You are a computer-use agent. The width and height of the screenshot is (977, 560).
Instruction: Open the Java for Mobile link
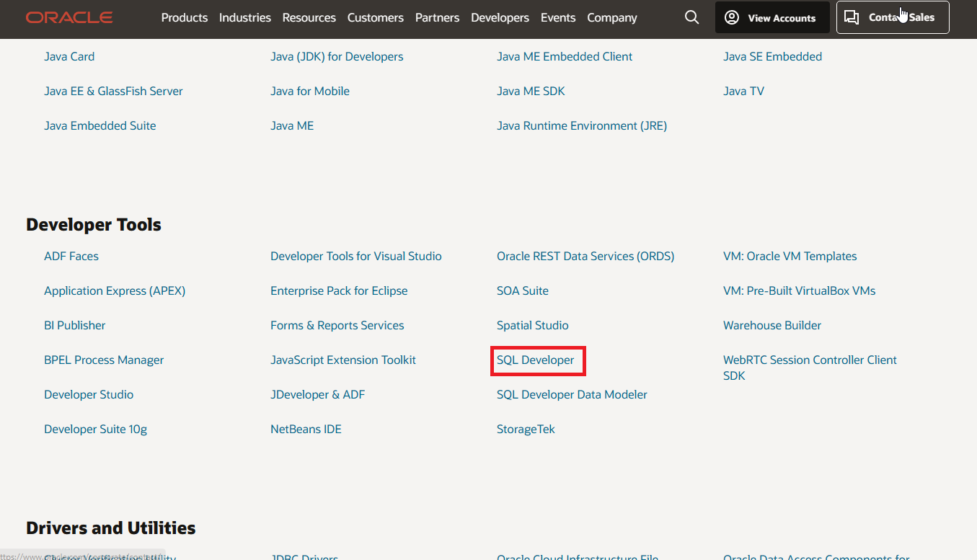[x=310, y=91]
